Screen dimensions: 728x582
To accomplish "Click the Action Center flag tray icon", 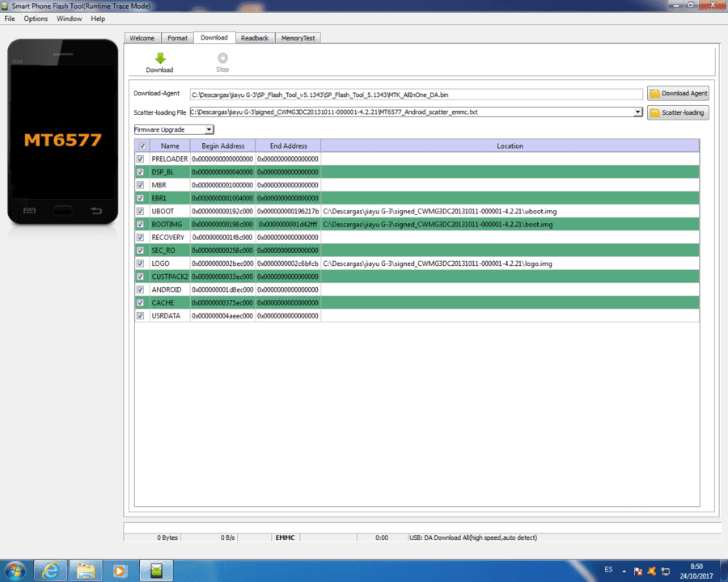I will (x=638, y=571).
